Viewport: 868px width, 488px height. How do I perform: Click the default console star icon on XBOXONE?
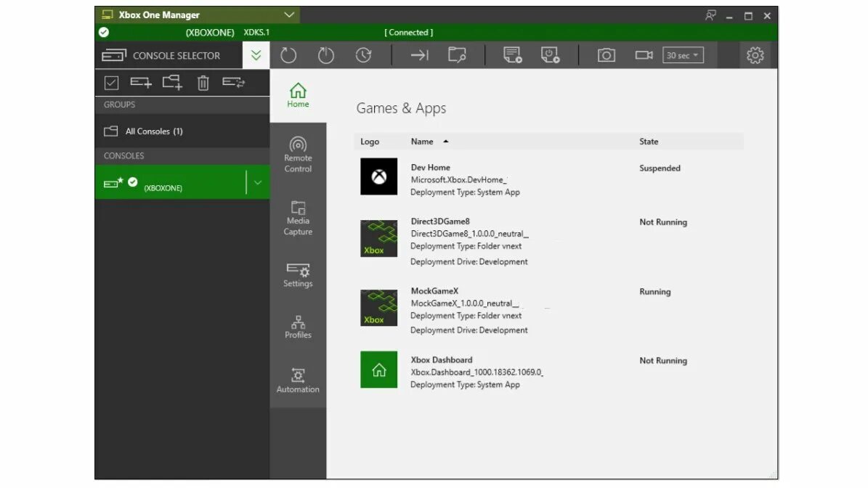(x=120, y=180)
